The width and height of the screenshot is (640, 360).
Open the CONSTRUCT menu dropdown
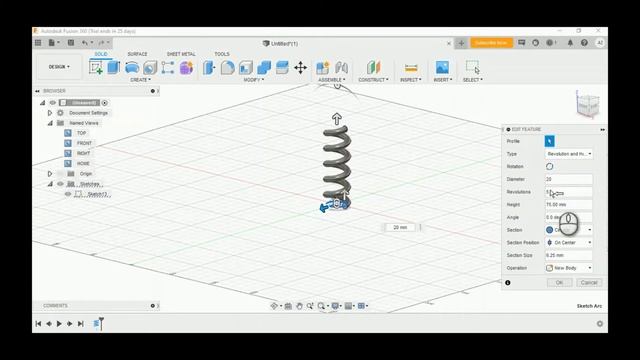[373, 80]
